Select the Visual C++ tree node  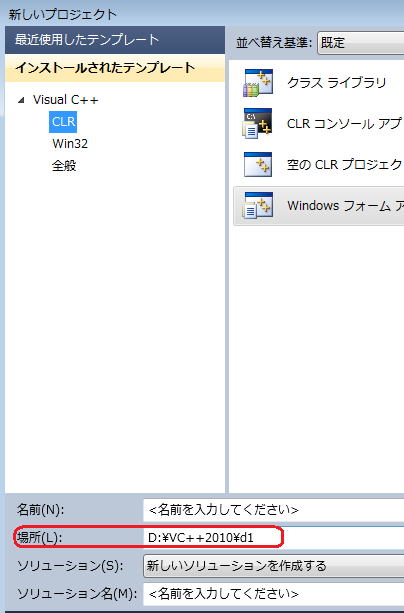point(65,100)
